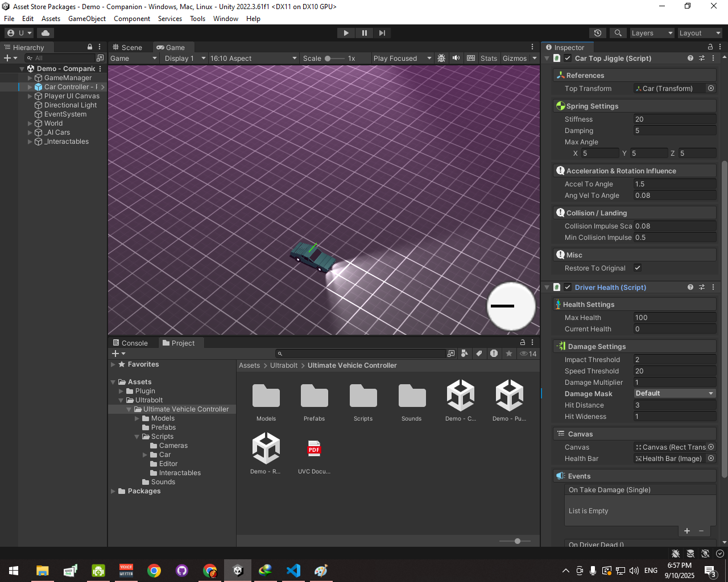Start Play mode

tap(346, 33)
